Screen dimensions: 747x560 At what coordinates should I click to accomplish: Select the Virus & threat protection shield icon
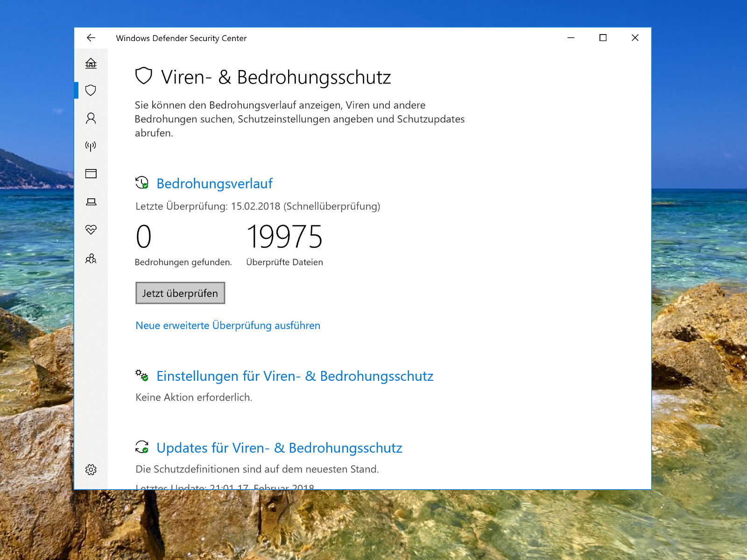coord(91,90)
